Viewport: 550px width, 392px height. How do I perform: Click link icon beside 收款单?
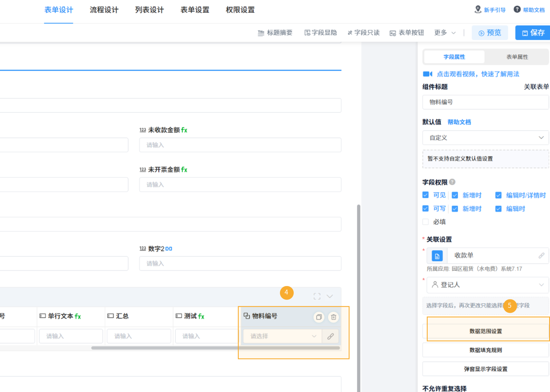pos(541,256)
